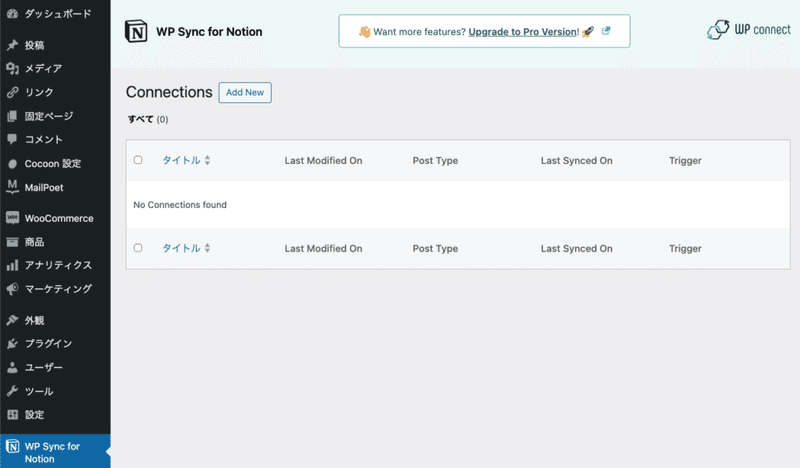Tick the select-all checkbox in table header
The image size is (800, 468).
click(138, 160)
